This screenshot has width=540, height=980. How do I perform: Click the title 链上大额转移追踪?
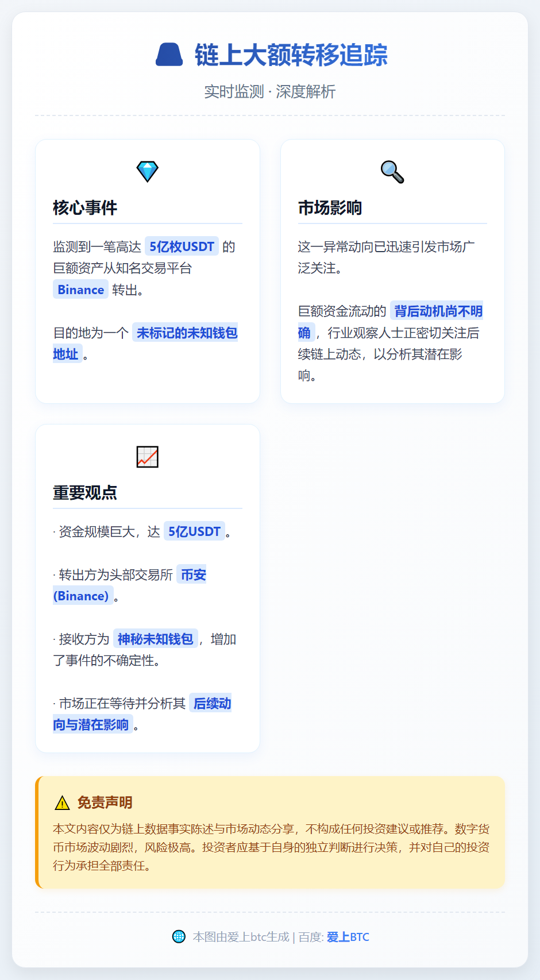(291, 55)
